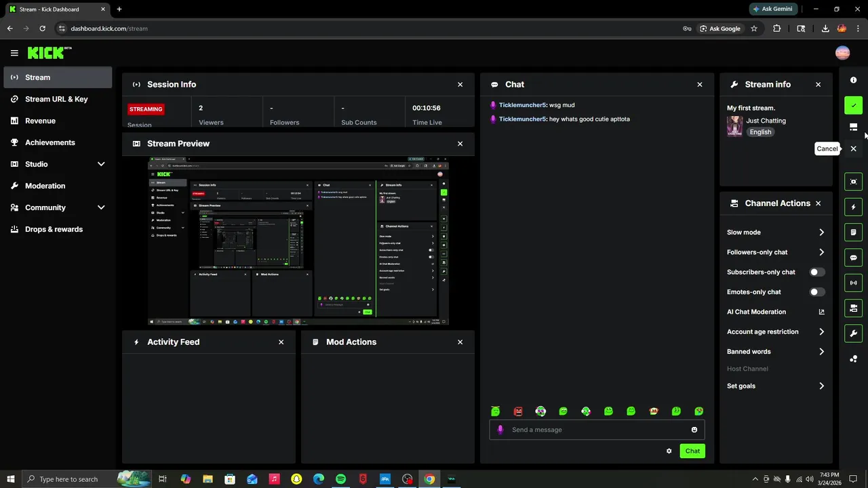The height and width of the screenshot is (488, 868).
Task: Send message with green Chat button
Action: [692, 451]
